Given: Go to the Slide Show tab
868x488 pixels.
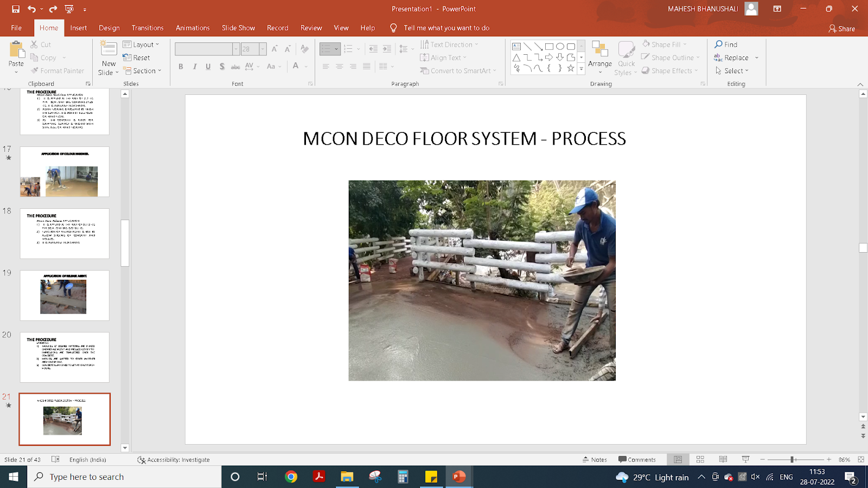Looking at the screenshot, I should pos(238,28).
